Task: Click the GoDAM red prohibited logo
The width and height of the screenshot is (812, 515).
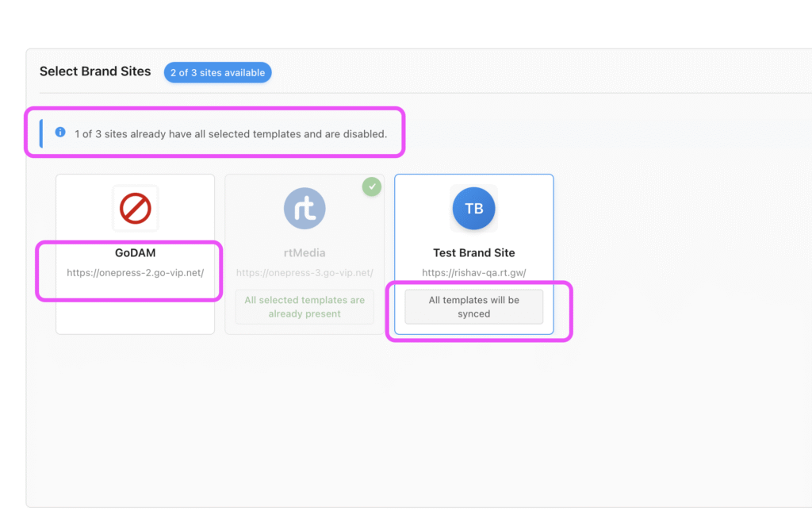Action: pyautogui.click(x=135, y=209)
